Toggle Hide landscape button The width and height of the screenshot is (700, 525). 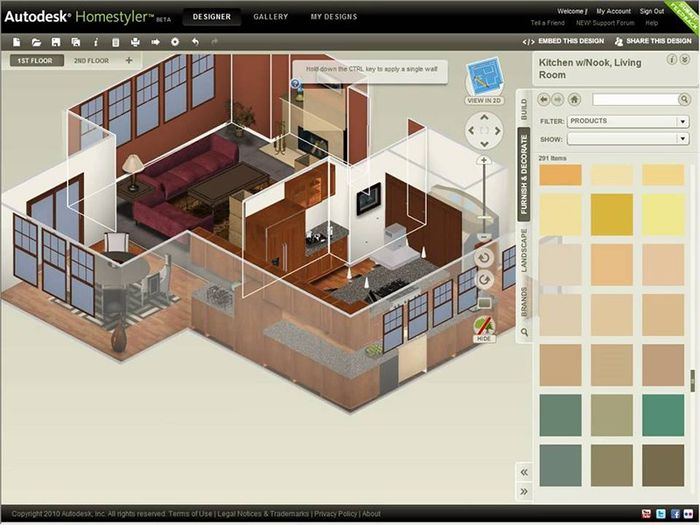(x=484, y=329)
